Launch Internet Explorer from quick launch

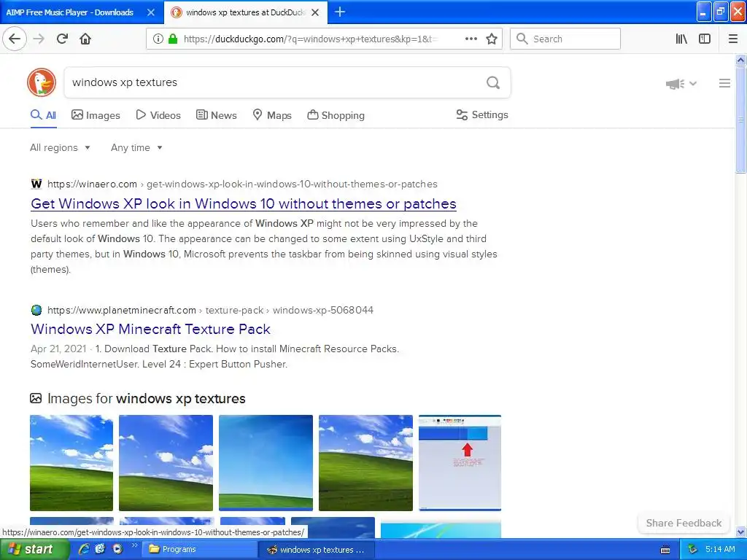[84, 549]
